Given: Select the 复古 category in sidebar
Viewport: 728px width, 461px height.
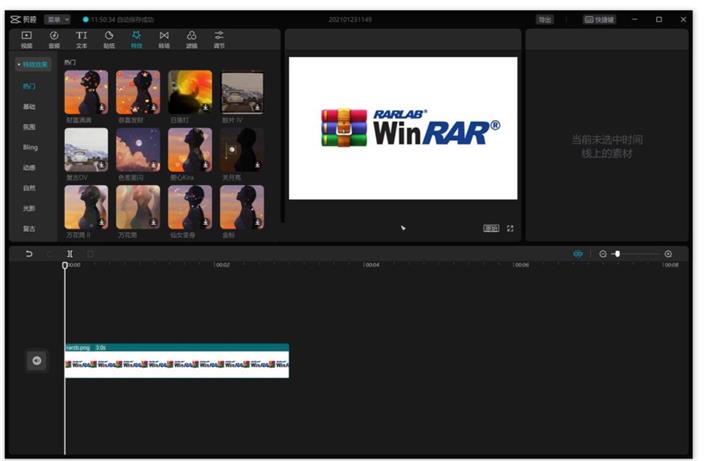Looking at the screenshot, I should point(29,229).
